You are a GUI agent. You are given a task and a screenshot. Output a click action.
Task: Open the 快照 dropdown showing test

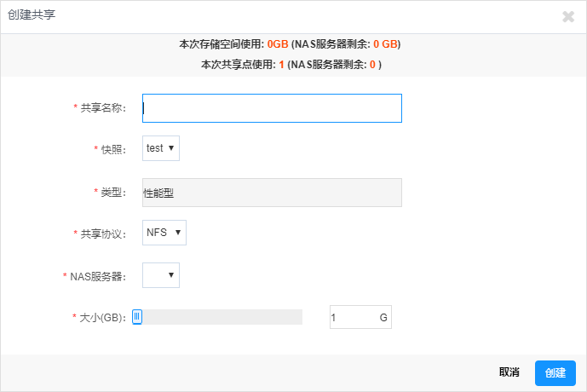tap(161, 148)
